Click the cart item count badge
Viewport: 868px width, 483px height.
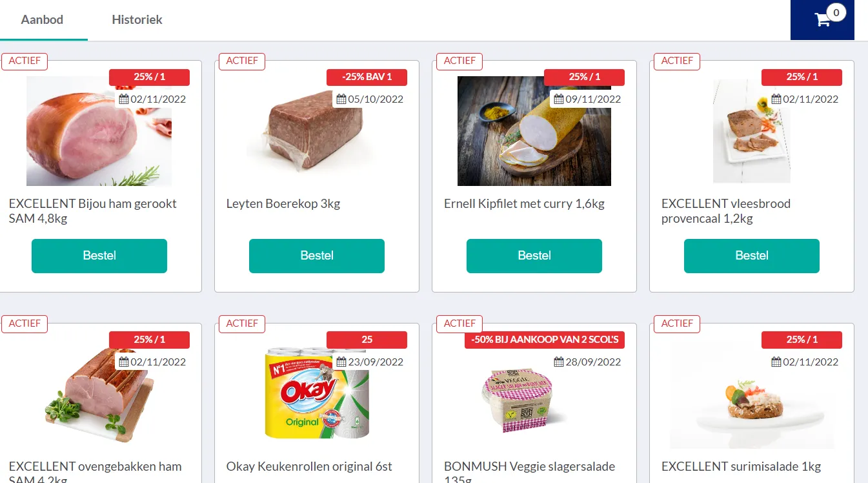click(836, 12)
